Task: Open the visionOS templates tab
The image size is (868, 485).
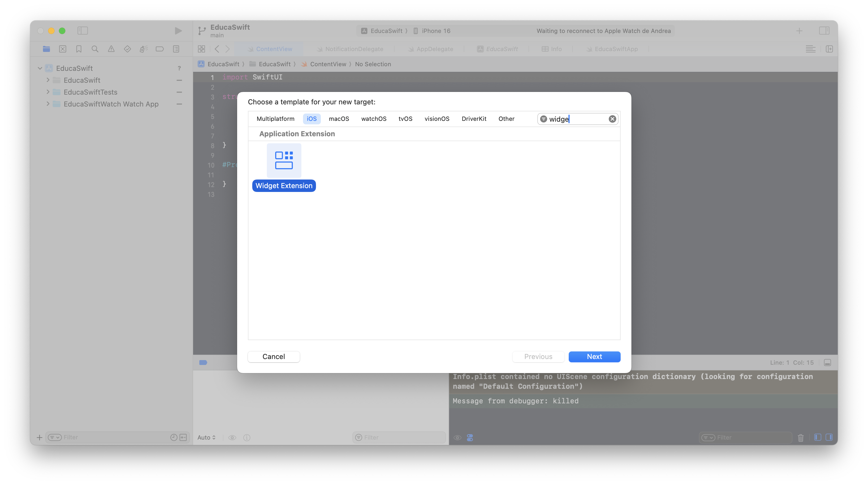Action: click(x=437, y=119)
